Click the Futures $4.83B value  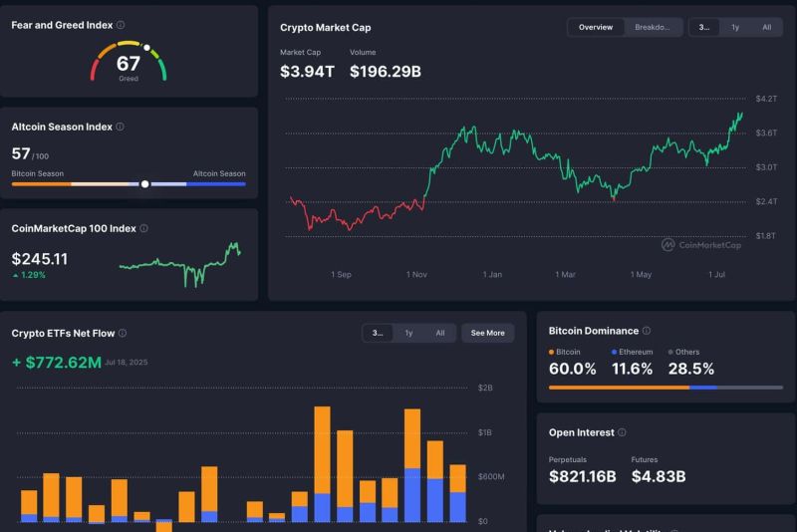(x=659, y=476)
